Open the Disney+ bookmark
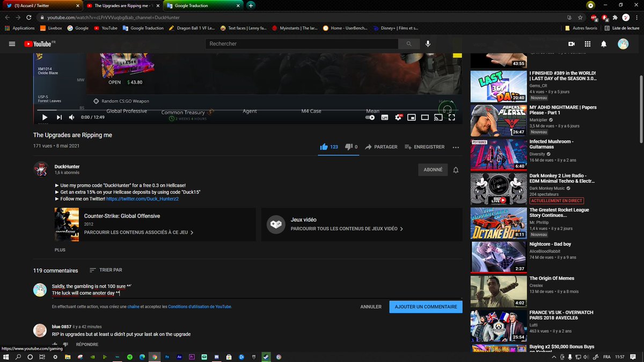The height and width of the screenshot is (362, 644). pyautogui.click(x=397, y=28)
